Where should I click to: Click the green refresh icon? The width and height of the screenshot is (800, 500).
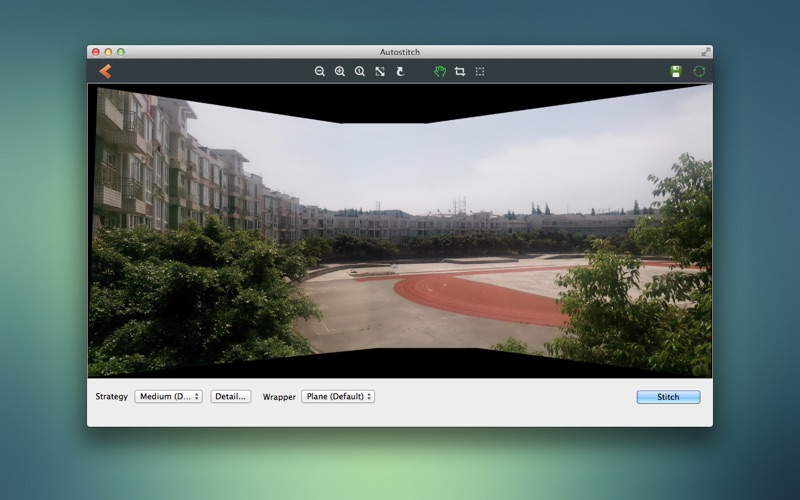tap(699, 71)
